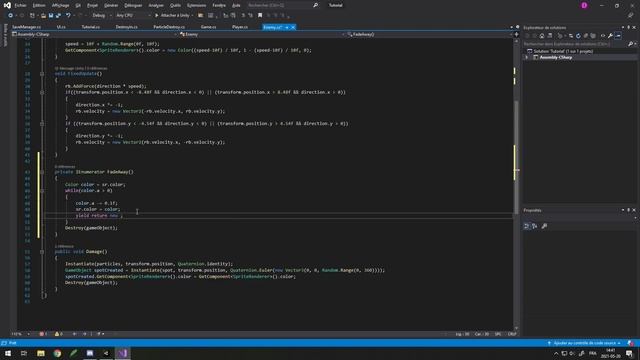The height and width of the screenshot is (360, 640).
Task: Open the Analyser menu
Action: click(156, 5)
